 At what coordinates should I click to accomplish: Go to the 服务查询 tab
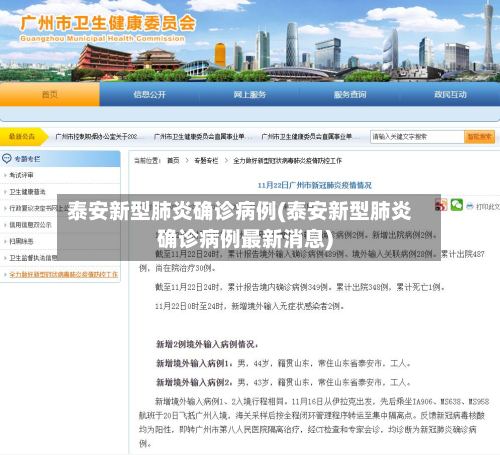(x=350, y=94)
